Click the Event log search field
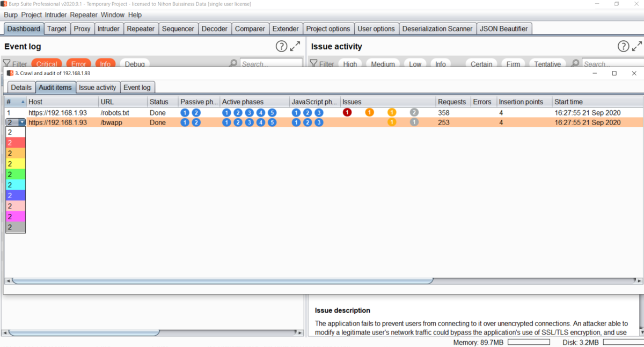This screenshot has height=347, width=644. [271, 64]
